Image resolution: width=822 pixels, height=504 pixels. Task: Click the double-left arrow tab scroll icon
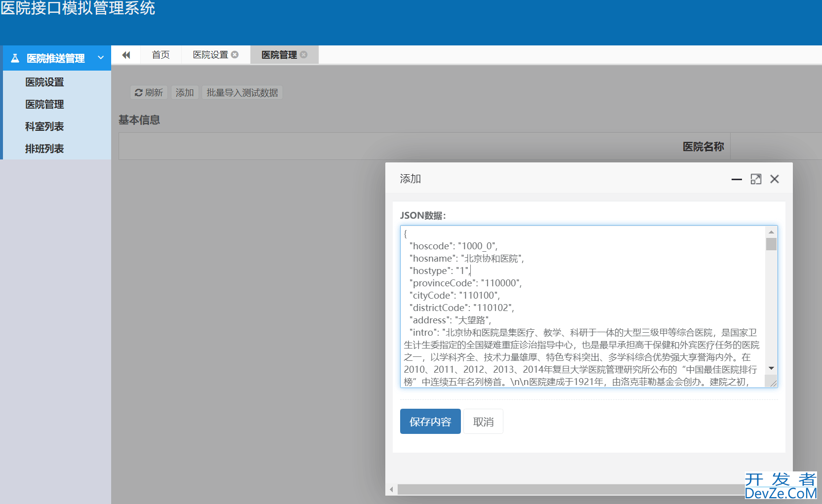pos(126,55)
